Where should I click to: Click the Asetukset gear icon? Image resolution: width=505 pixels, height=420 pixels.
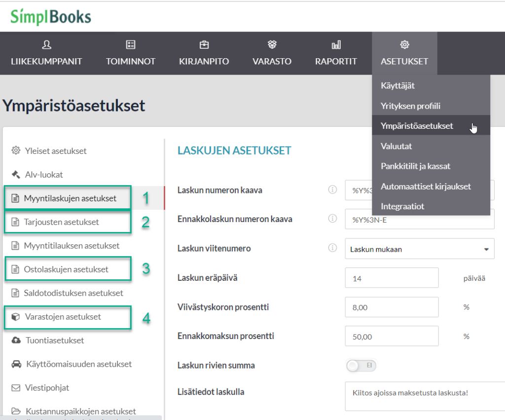coord(404,44)
